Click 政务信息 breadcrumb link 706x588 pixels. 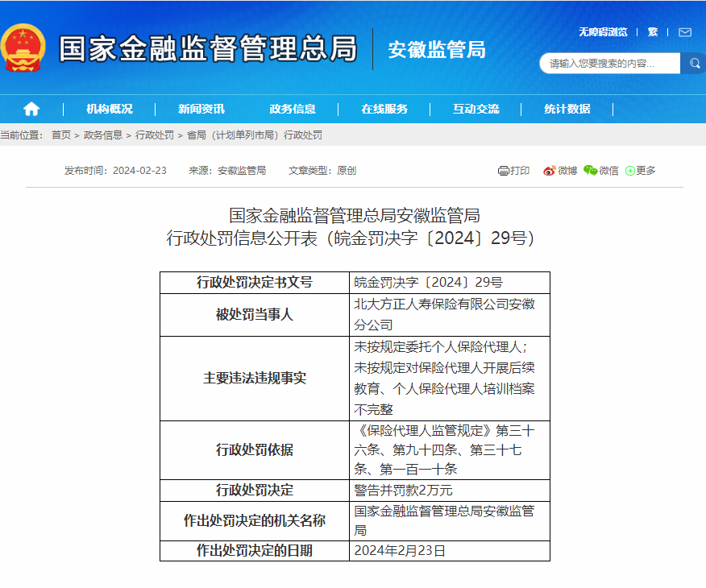click(x=103, y=135)
